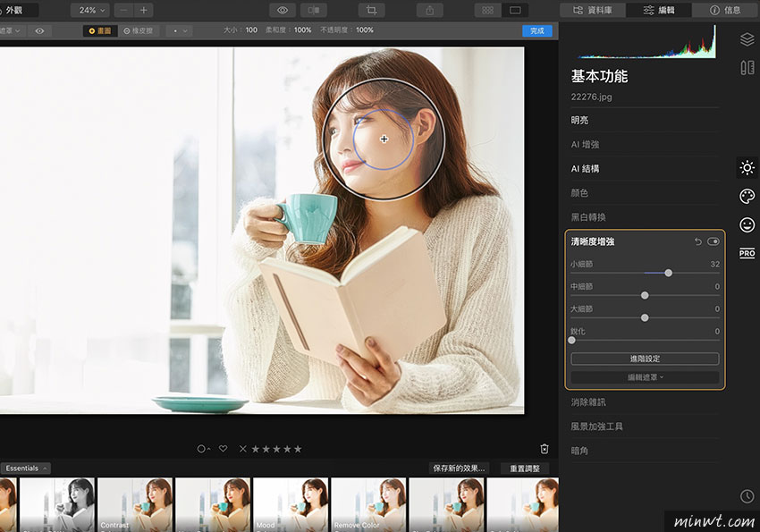This screenshot has width=760, height=532.
Task: Click the share/export icon
Action: pos(429,10)
